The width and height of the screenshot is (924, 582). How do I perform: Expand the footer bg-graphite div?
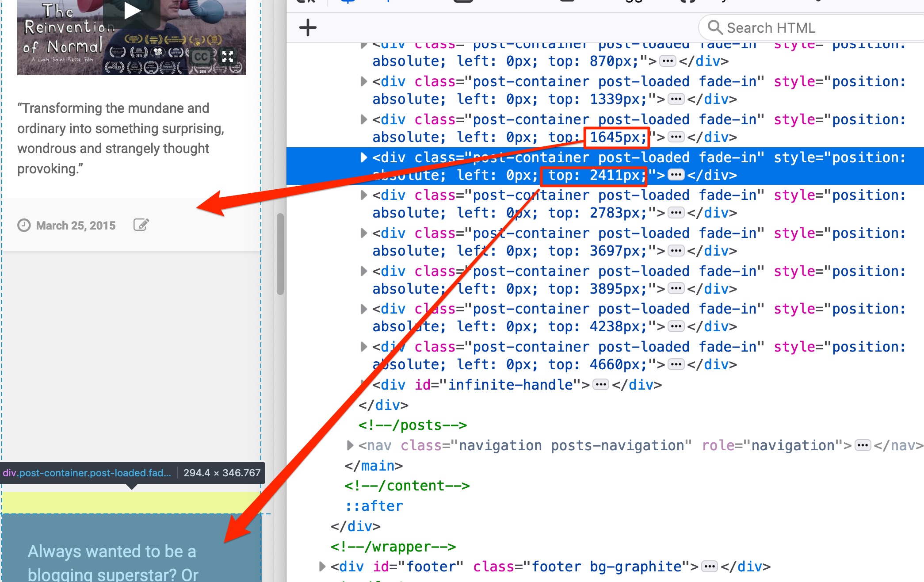point(322,567)
